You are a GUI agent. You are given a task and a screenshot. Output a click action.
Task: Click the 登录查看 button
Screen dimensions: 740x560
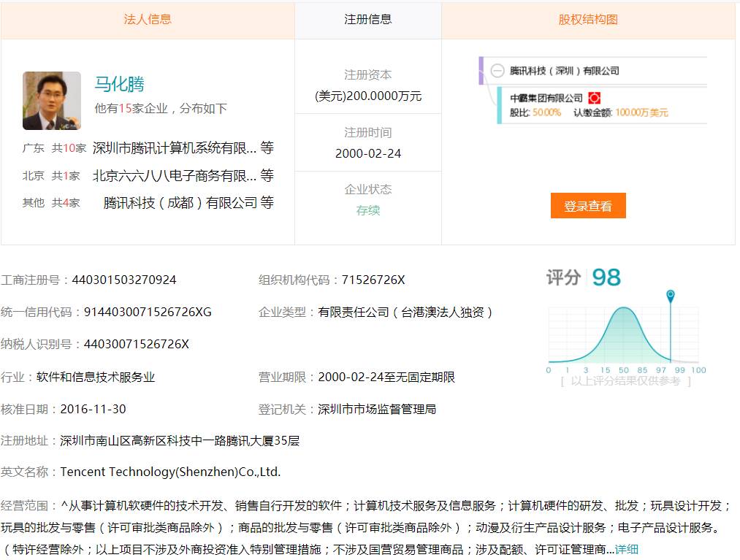pyautogui.click(x=588, y=206)
